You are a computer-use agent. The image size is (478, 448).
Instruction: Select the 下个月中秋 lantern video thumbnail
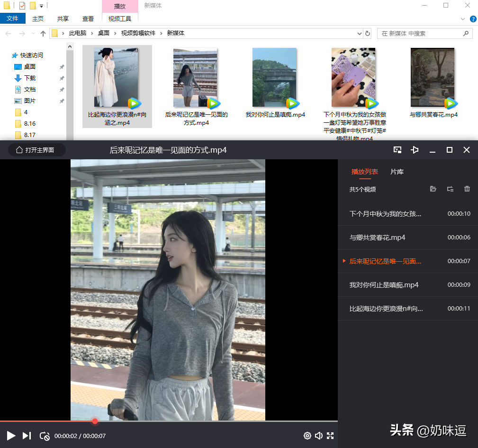click(354, 77)
